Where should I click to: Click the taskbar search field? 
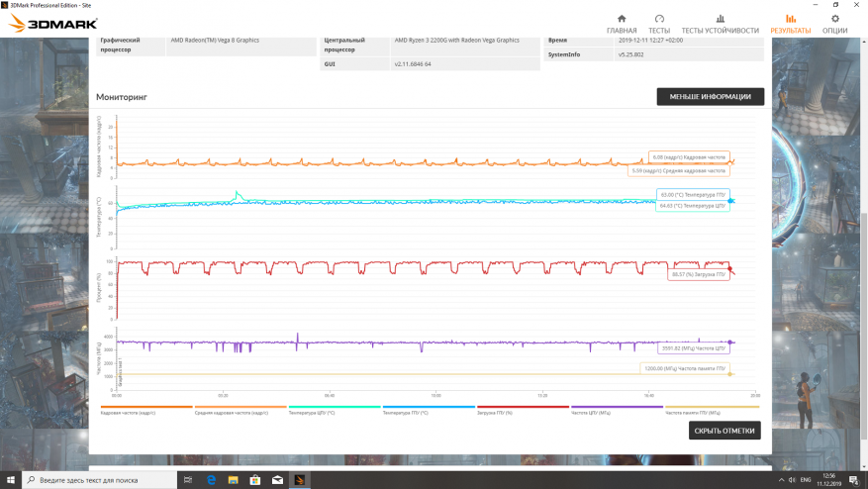click(x=100, y=480)
